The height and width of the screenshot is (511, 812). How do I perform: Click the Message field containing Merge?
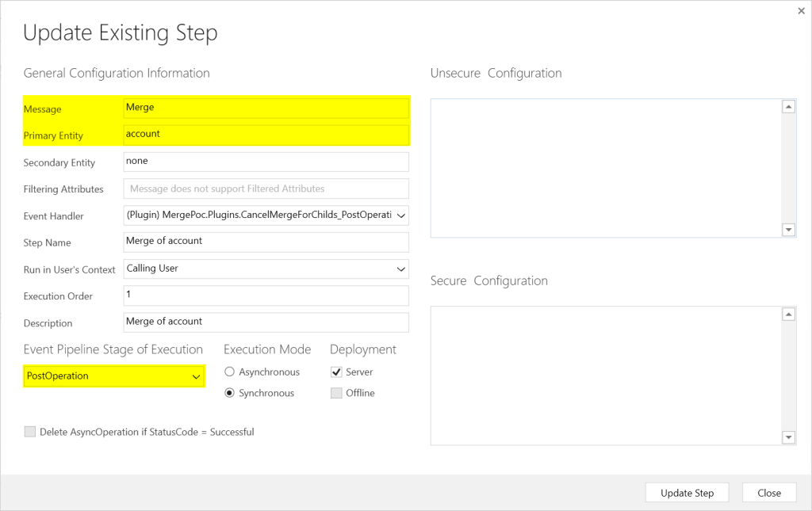pyautogui.click(x=266, y=108)
